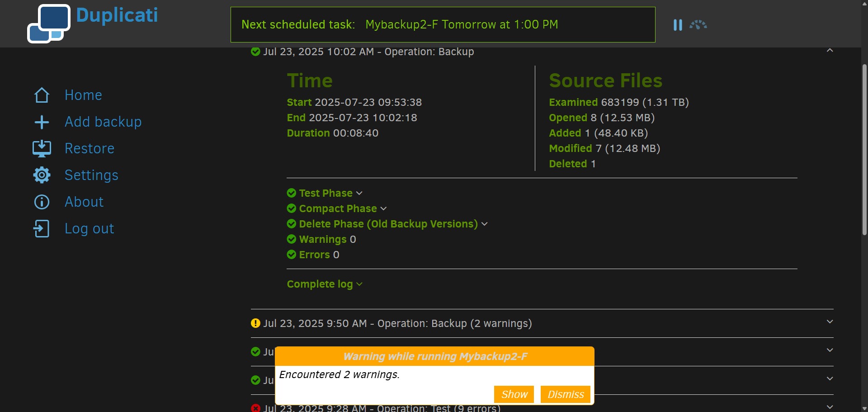
Task: Click green check icon of 10:02 AM Backup
Action: pyautogui.click(x=255, y=52)
